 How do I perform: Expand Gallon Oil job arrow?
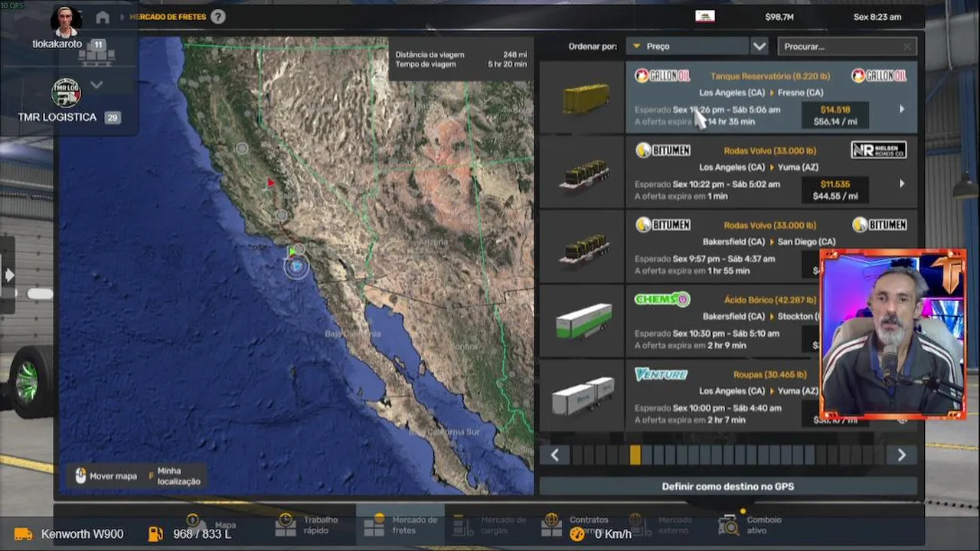pyautogui.click(x=901, y=109)
